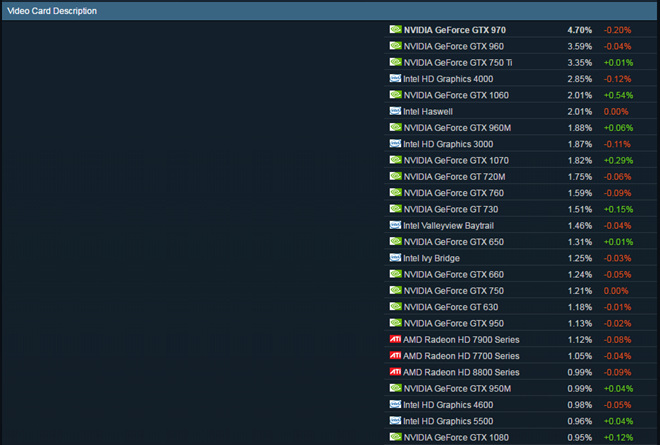Select the AMD Radeon HD 8800 Series name
The height and width of the screenshot is (445, 660).
[x=461, y=372]
